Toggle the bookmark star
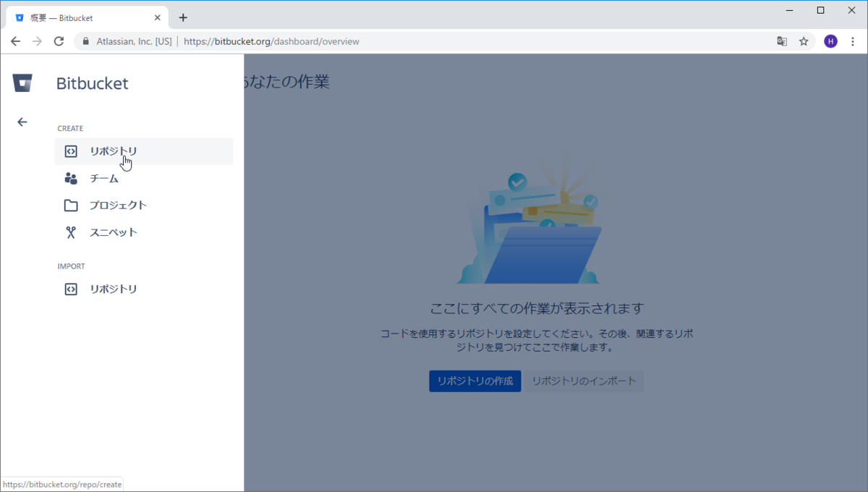Image resolution: width=868 pixels, height=492 pixels. point(804,41)
